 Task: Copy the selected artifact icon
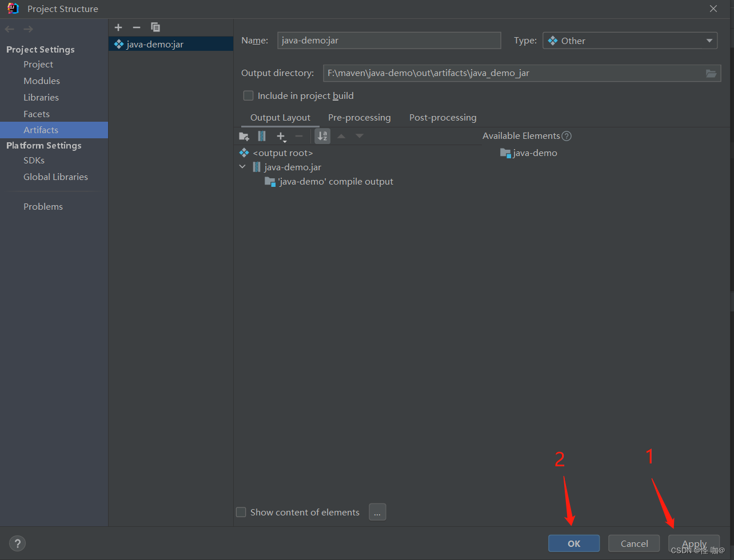click(x=155, y=27)
